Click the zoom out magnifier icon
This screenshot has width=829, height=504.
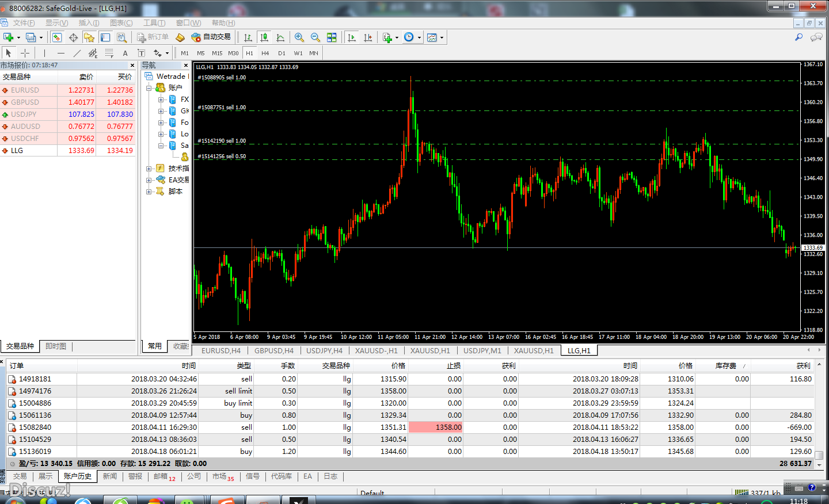point(315,37)
